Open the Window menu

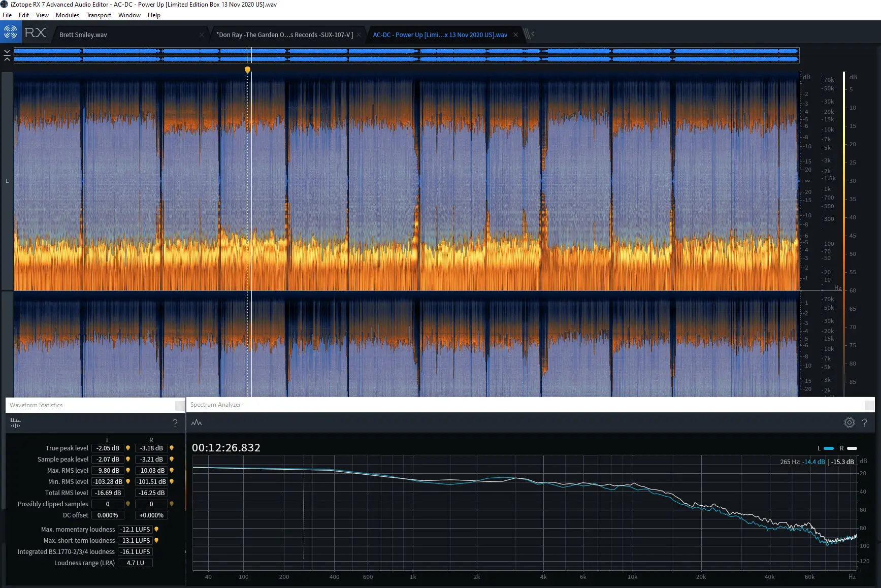(x=129, y=15)
